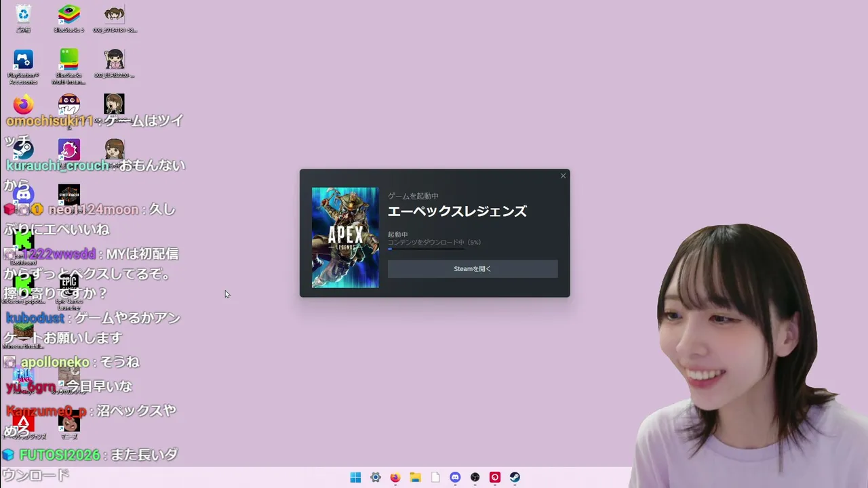This screenshot has height=488, width=868.
Task: Select the 002_ image file on desktop
Action: coord(115,64)
